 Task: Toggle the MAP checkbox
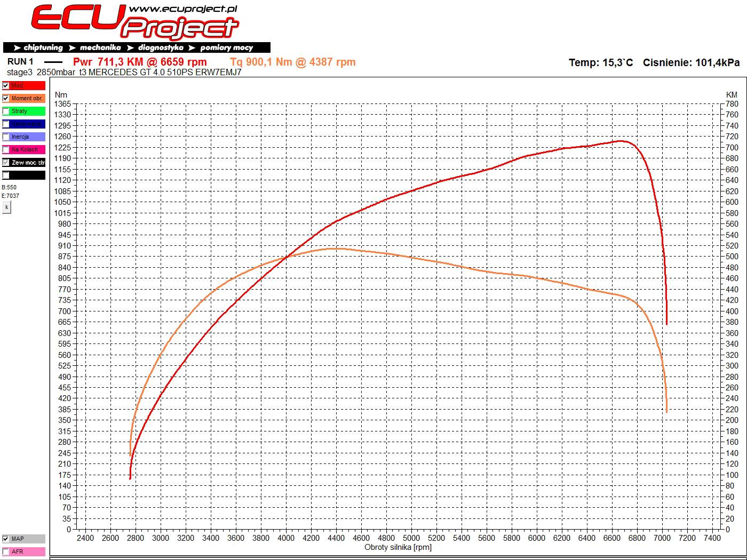coord(6,539)
